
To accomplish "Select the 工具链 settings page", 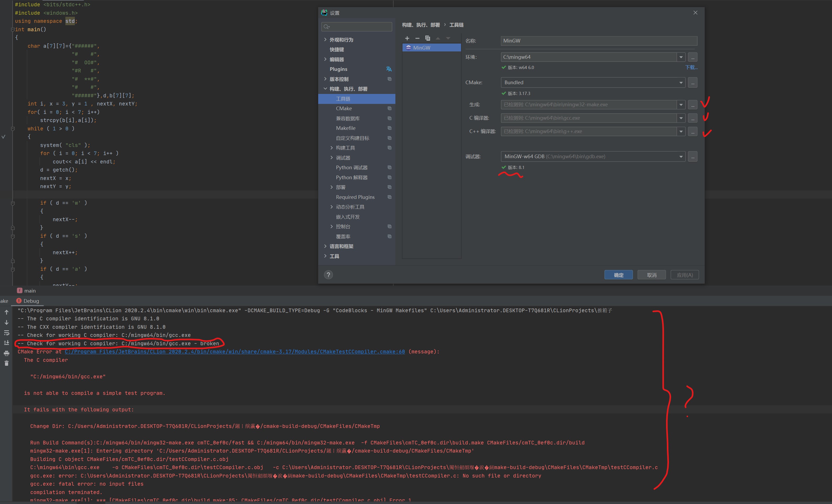I will [357, 99].
